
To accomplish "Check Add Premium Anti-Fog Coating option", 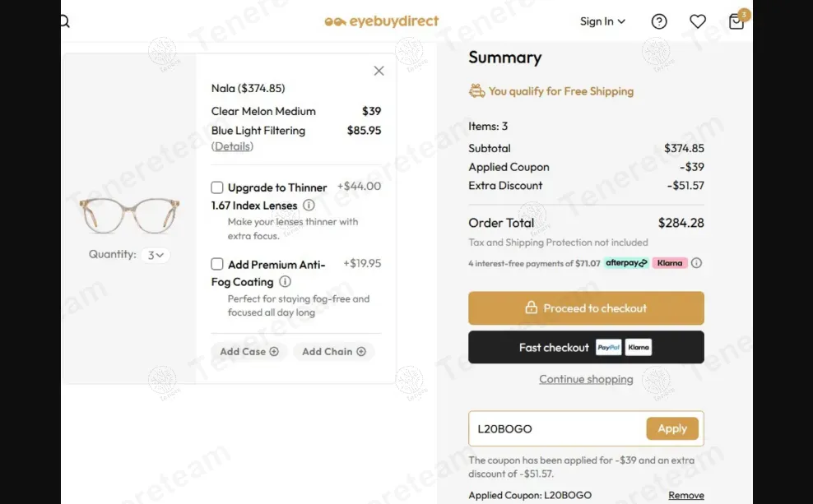I will click(x=217, y=264).
